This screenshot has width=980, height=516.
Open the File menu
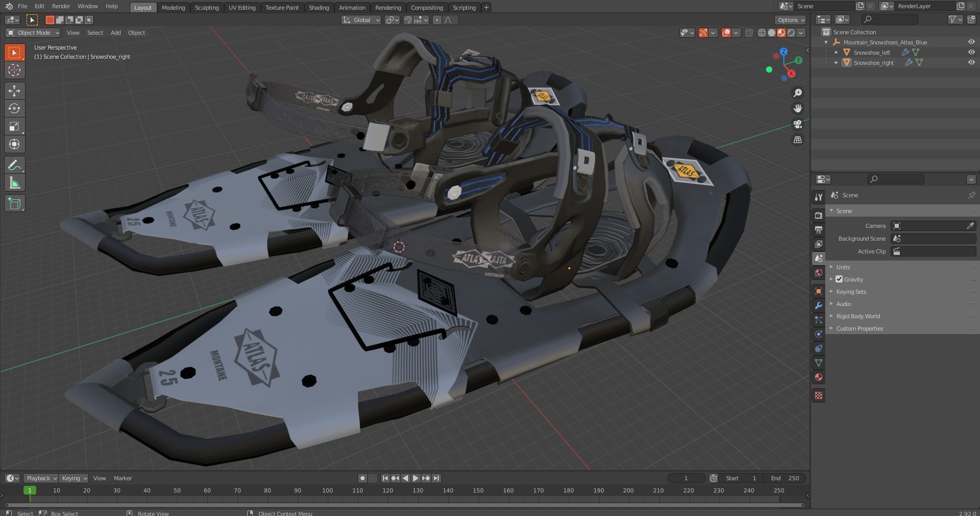tap(22, 6)
